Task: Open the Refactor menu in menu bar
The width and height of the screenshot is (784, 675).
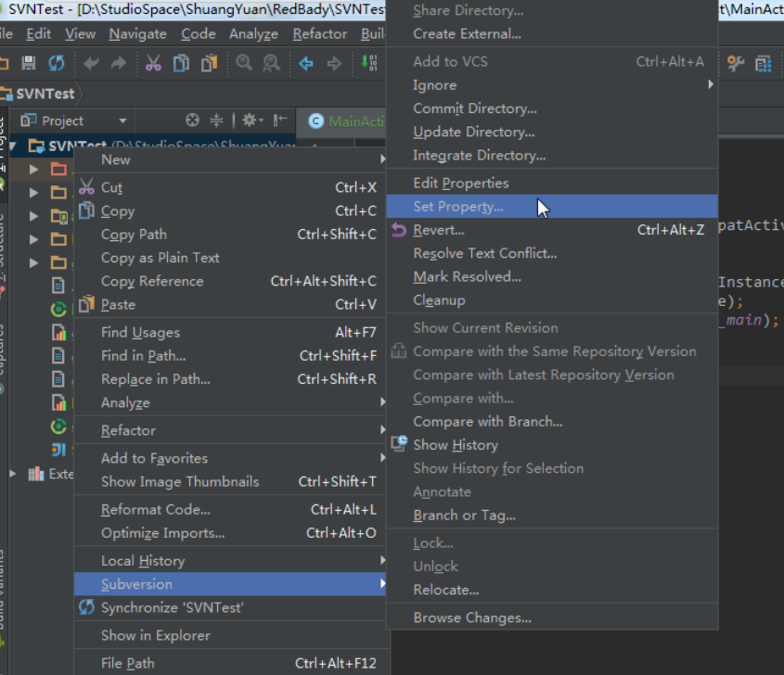Action: 320,34
